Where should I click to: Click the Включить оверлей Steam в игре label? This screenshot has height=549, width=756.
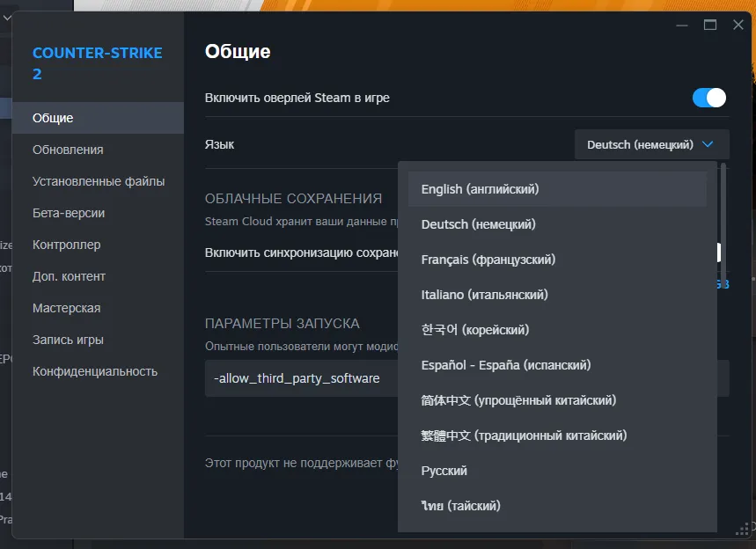(x=297, y=98)
